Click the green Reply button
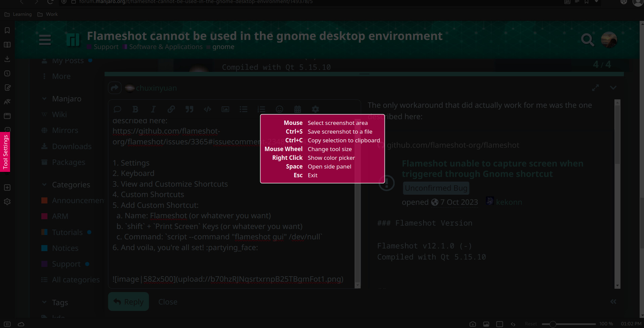Screen dimensions: 644x328 coord(128,301)
